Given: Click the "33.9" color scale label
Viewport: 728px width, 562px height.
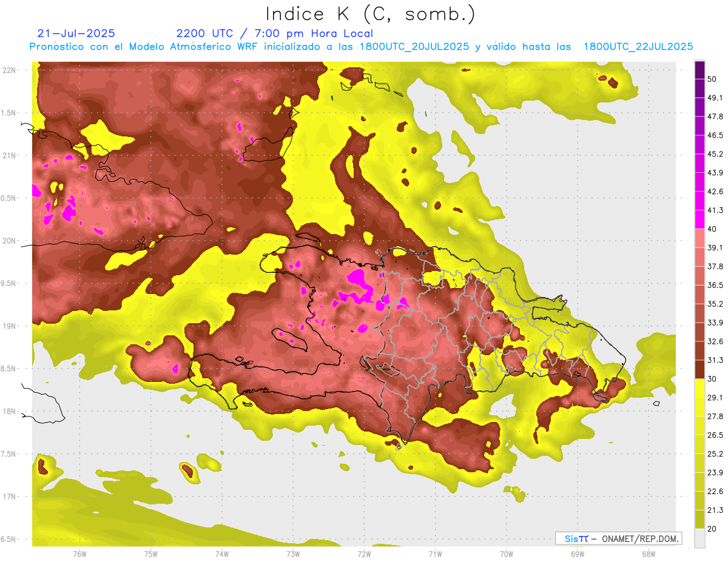Looking at the screenshot, I should coord(715,323).
